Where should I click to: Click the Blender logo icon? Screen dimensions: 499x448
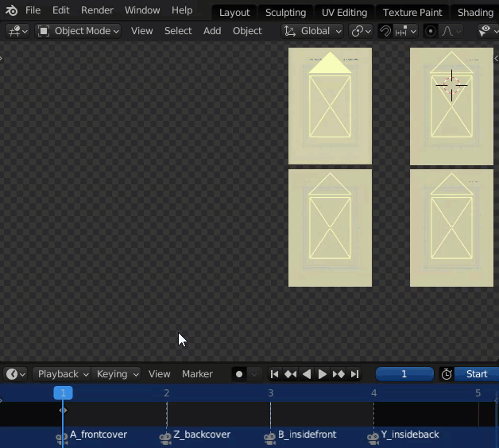pos(11,10)
